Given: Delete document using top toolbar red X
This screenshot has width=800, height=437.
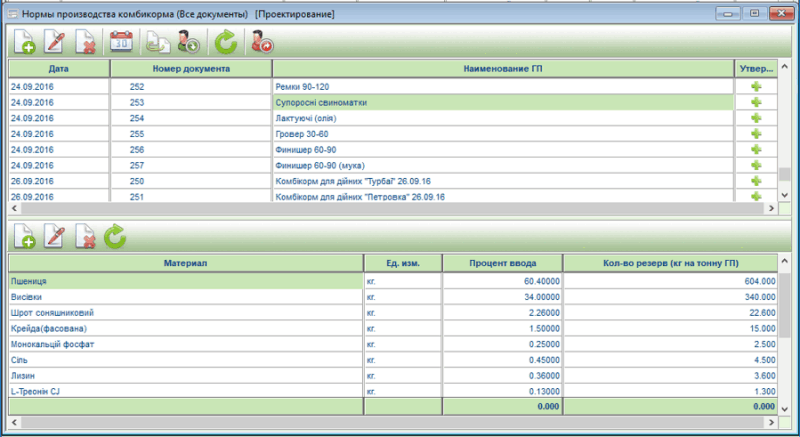Looking at the screenshot, I should [x=86, y=42].
